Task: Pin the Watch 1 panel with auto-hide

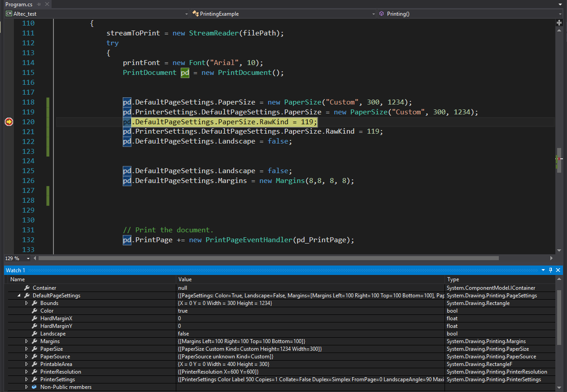Action: 551,270
